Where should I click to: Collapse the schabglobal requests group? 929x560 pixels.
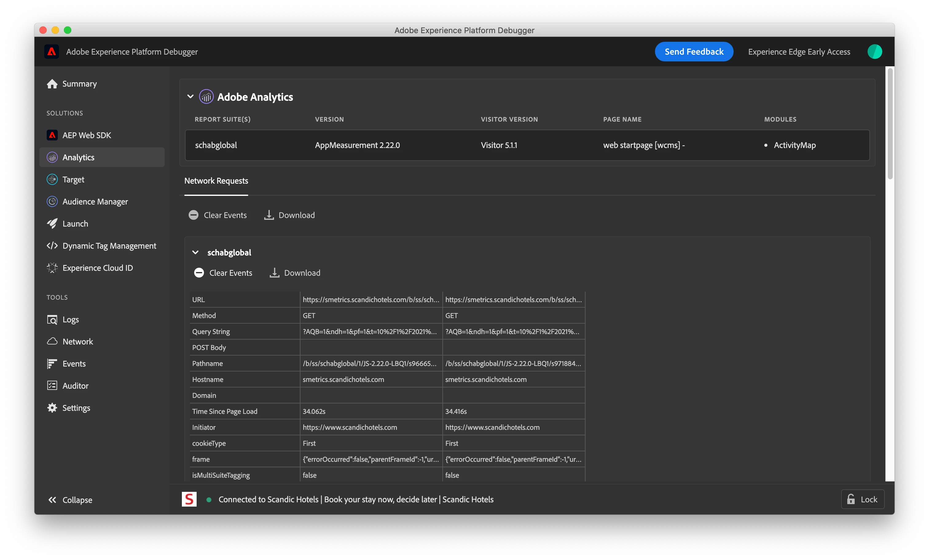(x=195, y=252)
